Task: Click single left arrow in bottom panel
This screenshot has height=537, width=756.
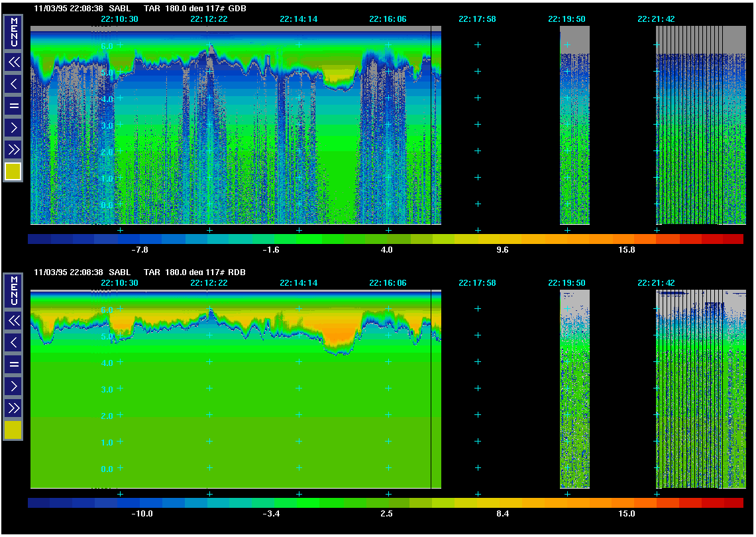Action: [x=14, y=342]
